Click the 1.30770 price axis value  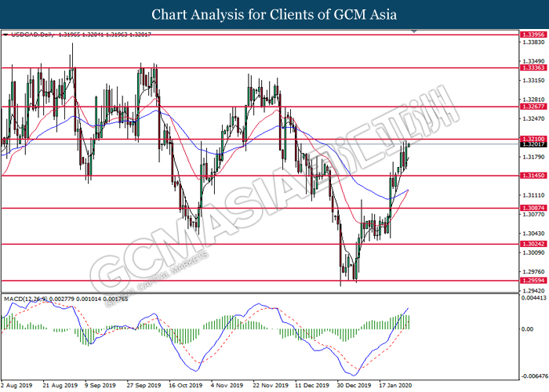(x=533, y=214)
